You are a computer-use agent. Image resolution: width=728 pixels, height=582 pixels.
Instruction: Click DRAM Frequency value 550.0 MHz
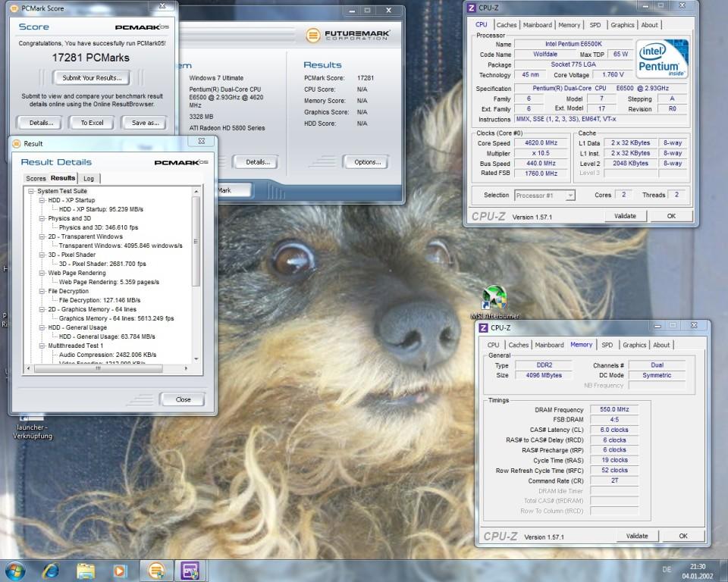613,409
